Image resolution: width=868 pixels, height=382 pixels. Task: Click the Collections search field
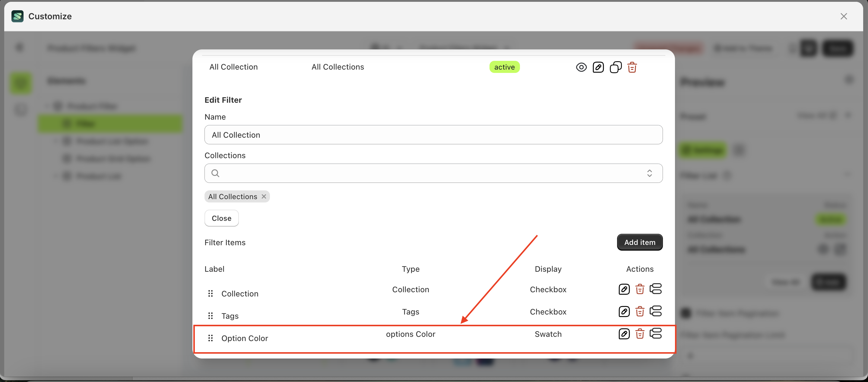click(428, 173)
